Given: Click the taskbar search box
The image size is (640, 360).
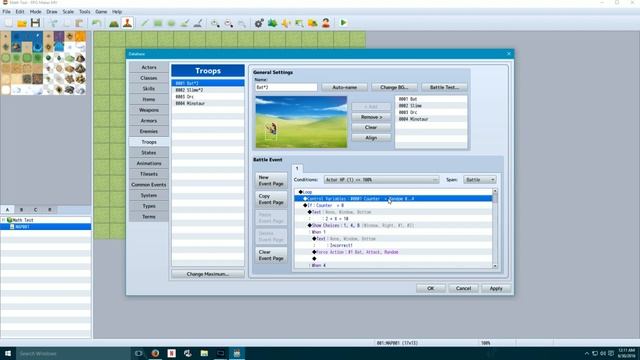Looking at the screenshot, I should pyautogui.click(x=73, y=353).
